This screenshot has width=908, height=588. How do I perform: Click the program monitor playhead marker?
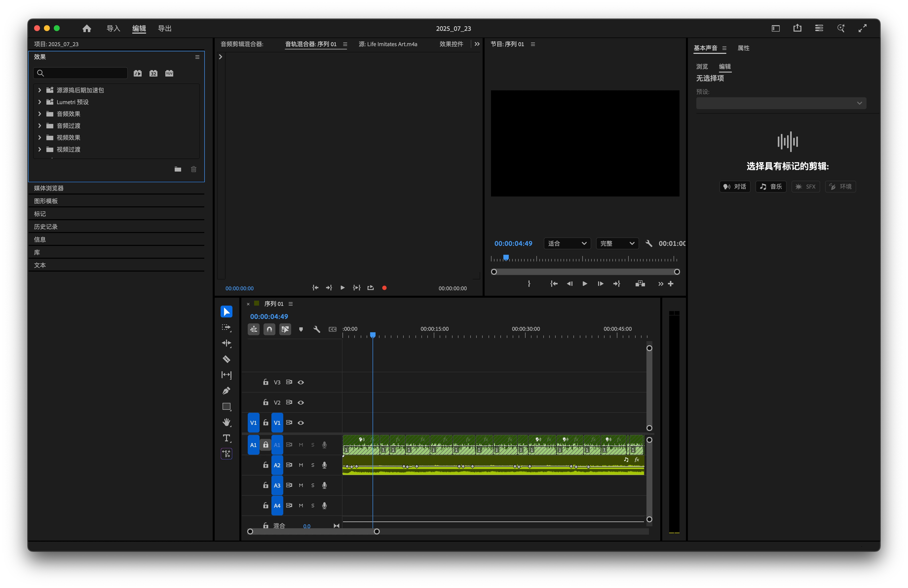tap(506, 257)
